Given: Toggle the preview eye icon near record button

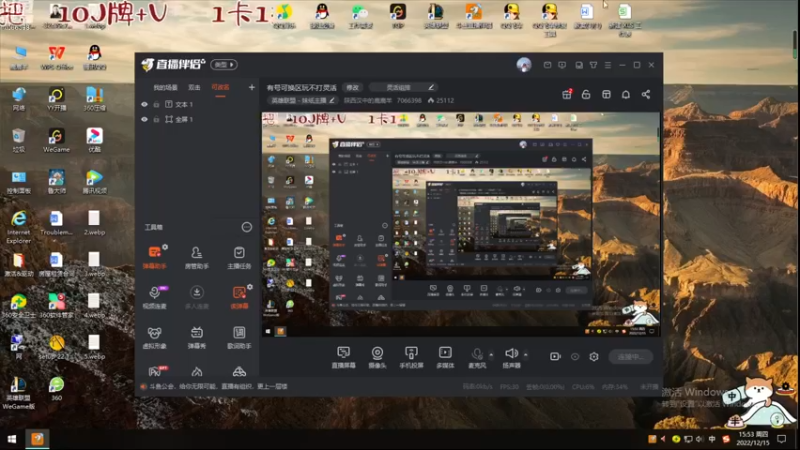Looking at the screenshot, I should pyautogui.click(x=575, y=357).
